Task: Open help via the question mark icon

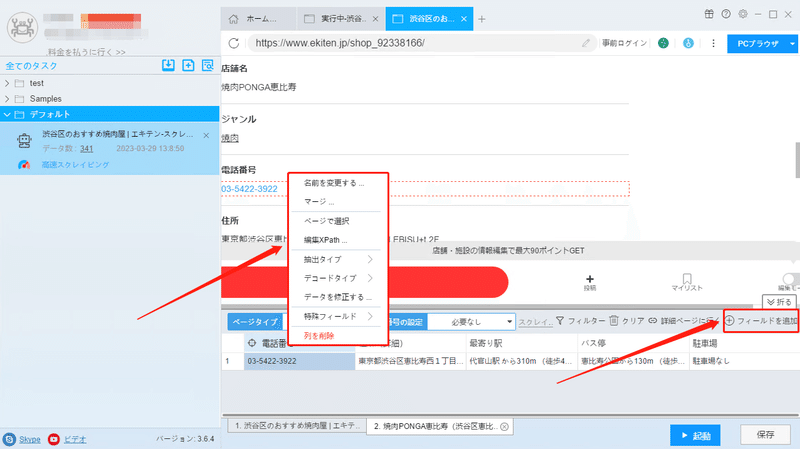Action: [x=726, y=14]
